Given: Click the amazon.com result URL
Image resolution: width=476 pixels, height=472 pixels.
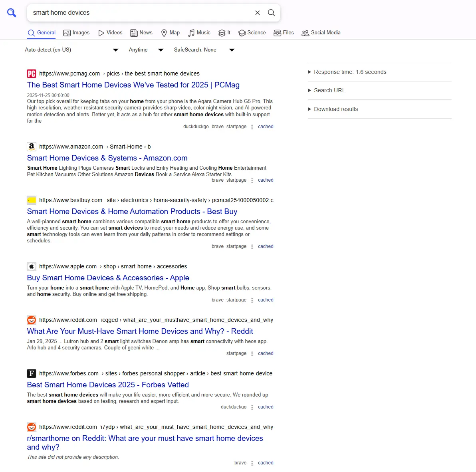Looking at the screenshot, I should pos(95,147).
